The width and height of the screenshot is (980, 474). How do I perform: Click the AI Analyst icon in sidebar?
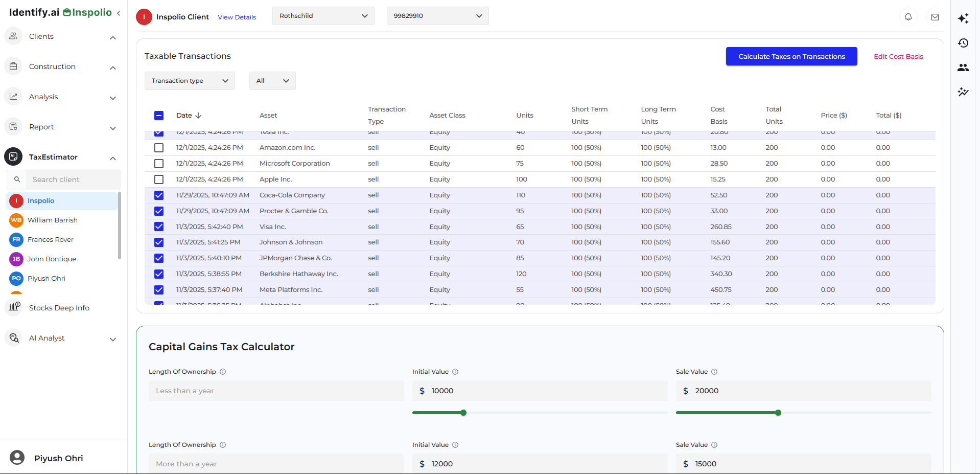(x=13, y=337)
